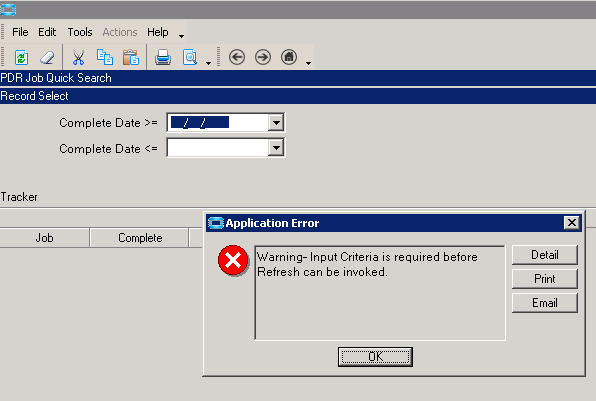Click the Print Preview icon
This screenshot has width=596, height=401.
click(190, 57)
